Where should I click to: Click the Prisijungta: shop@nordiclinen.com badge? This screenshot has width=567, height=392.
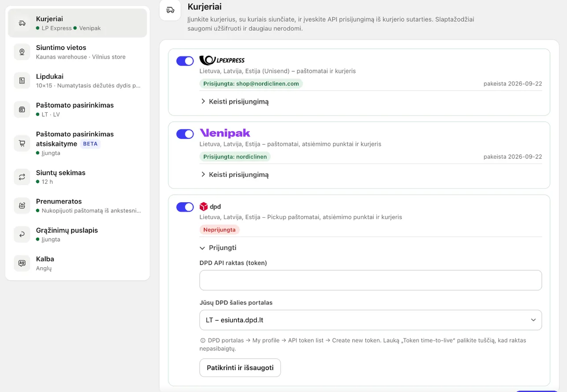(251, 84)
